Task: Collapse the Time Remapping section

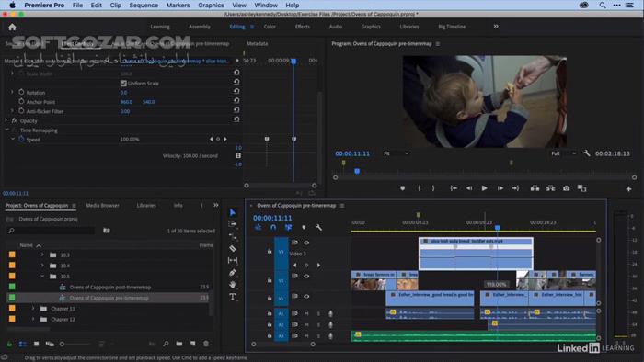Action: click(6, 130)
